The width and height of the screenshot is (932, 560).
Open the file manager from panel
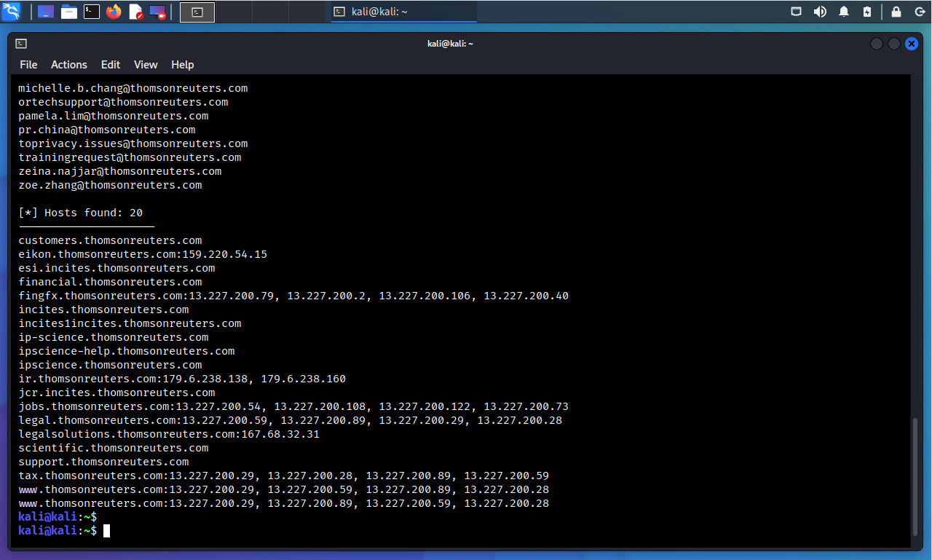click(69, 12)
